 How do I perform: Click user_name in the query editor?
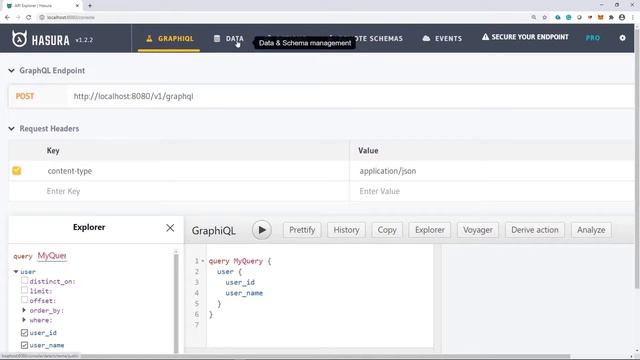tap(244, 293)
